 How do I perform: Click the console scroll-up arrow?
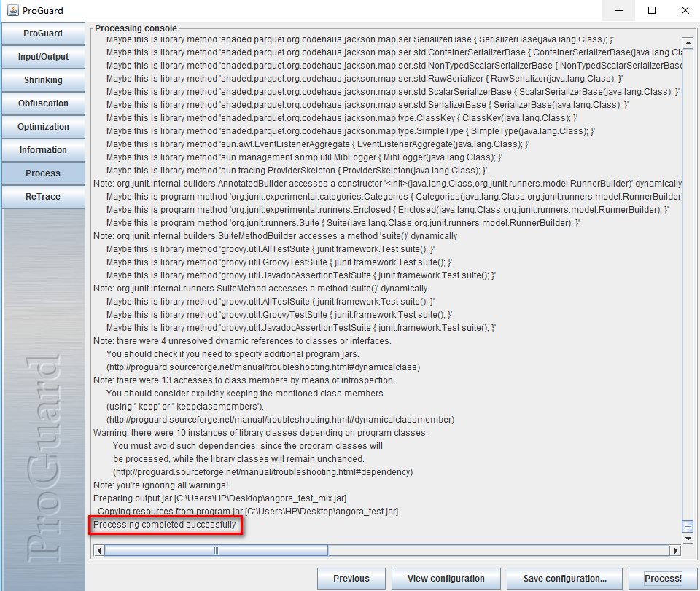click(x=688, y=43)
